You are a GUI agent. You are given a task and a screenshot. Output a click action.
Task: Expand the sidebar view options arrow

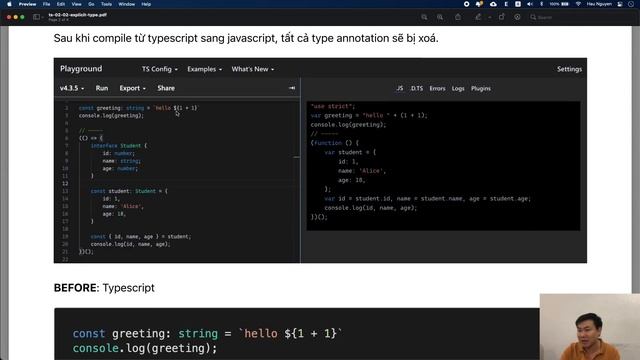click(42, 18)
